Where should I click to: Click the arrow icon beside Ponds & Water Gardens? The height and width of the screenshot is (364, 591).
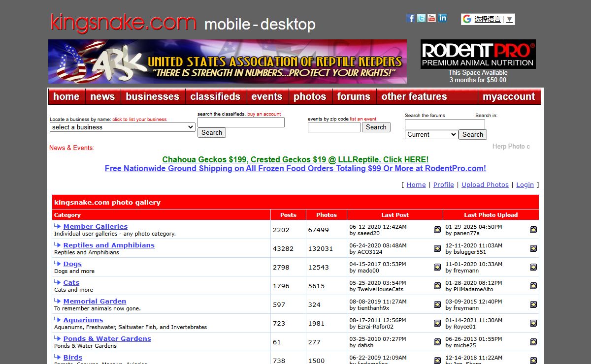(58, 338)
